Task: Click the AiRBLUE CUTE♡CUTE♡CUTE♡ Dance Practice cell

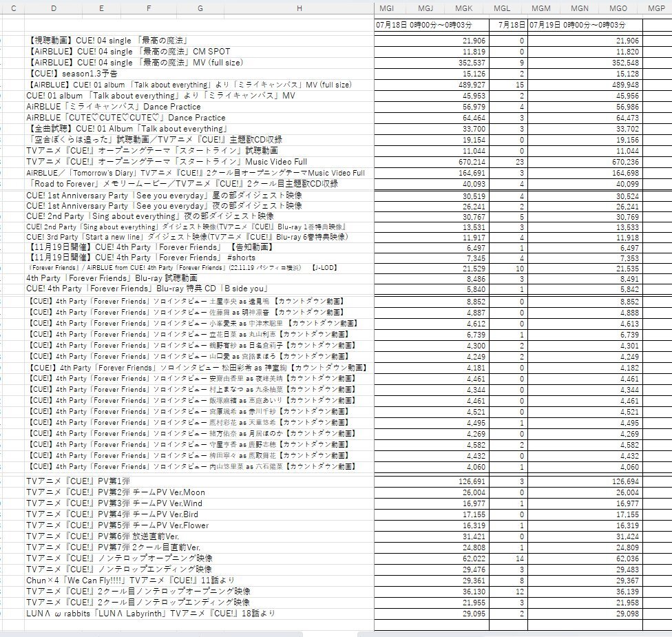Action: point(125,118)
